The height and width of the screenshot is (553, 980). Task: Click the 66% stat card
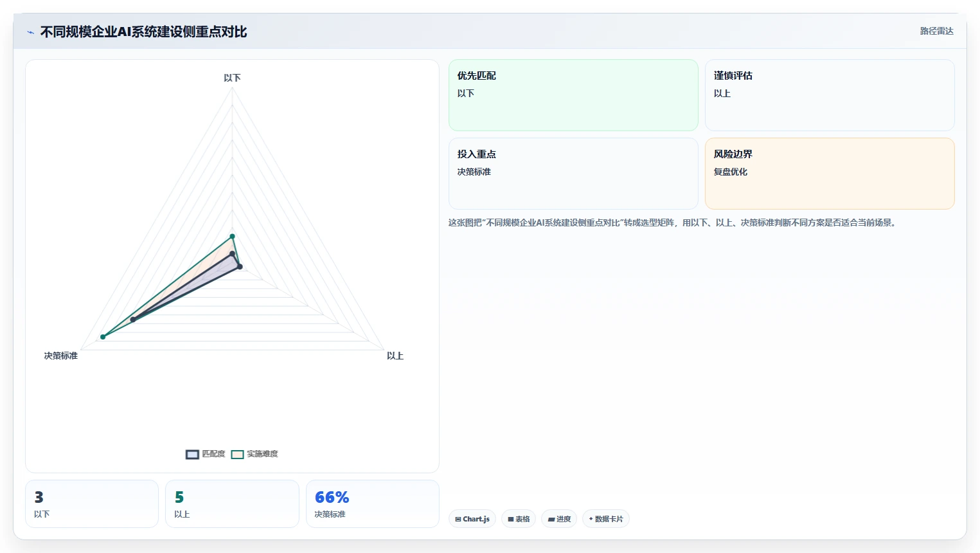click(x=373, y=504)
